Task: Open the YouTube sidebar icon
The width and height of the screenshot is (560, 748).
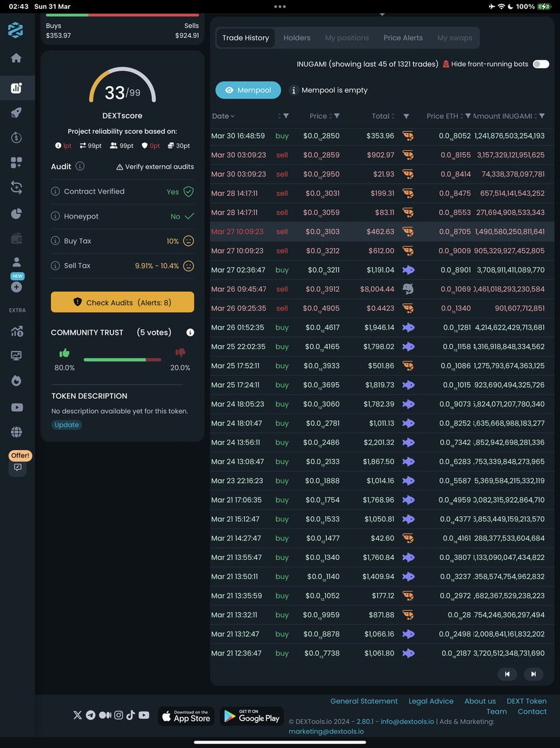Action: [16, 407]
